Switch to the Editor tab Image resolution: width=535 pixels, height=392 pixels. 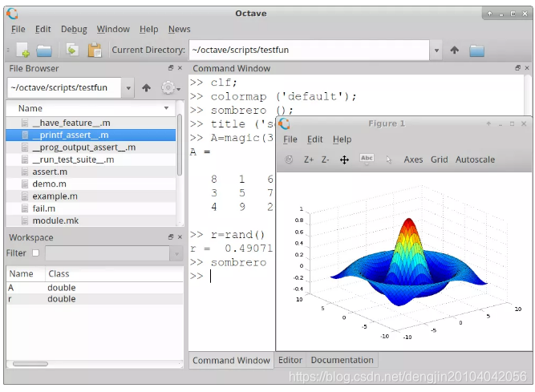click(290, 360)
